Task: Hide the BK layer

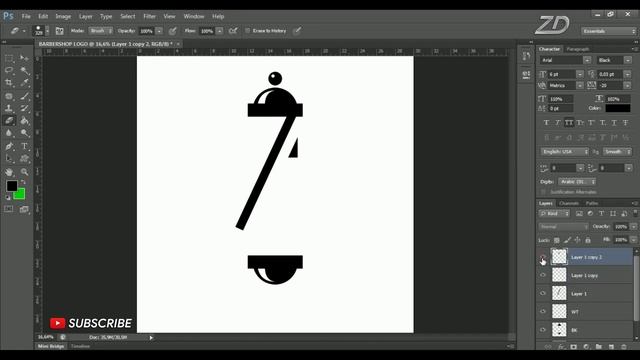Action: tap(543, 330)
